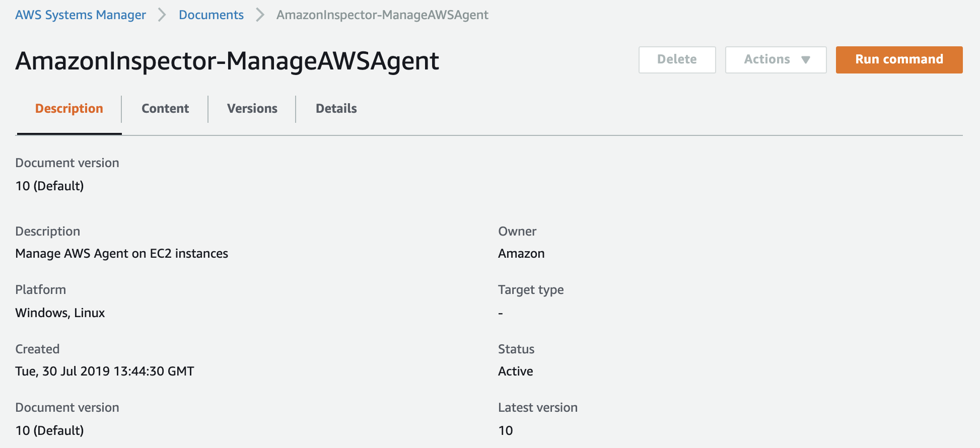
Task: Click the Created timestamp value
Action: point(105,371)
